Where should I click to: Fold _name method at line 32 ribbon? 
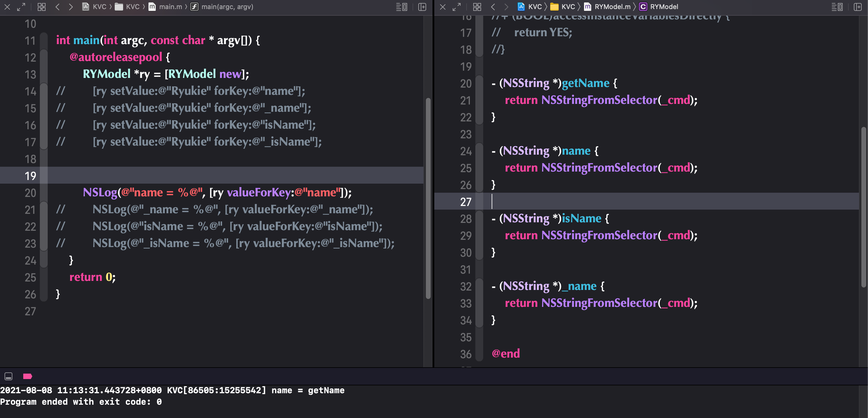coord(479,286)
